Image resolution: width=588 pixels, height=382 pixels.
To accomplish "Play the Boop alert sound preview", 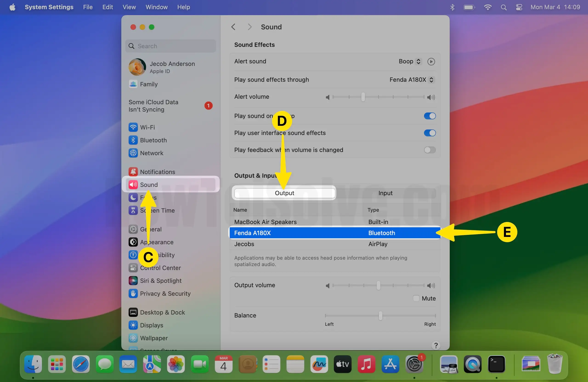I will pos(431,62).
